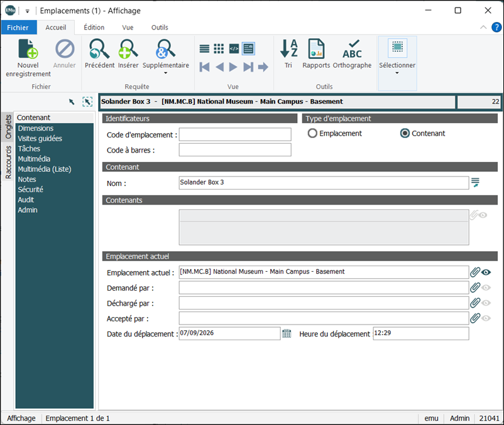
Task: Select the Emplacement radio button
Action: click(x=312, y=133)
